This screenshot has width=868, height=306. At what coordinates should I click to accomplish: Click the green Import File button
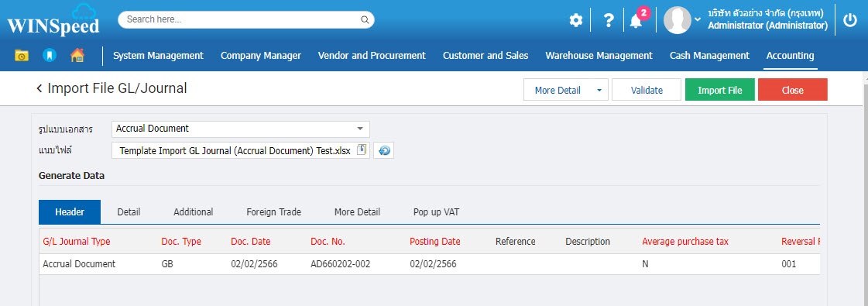(x=719, y=90)
